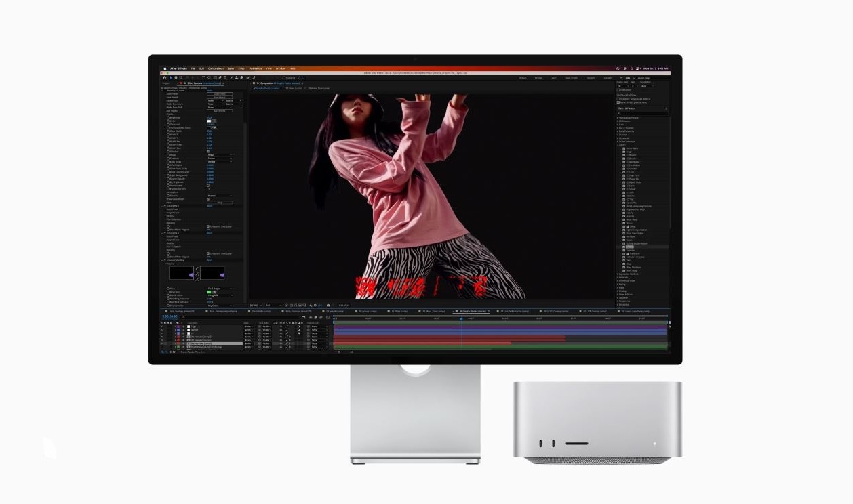Select the Puppet Pin tool
Screen dimensions: 853x504
coord(254,78)
